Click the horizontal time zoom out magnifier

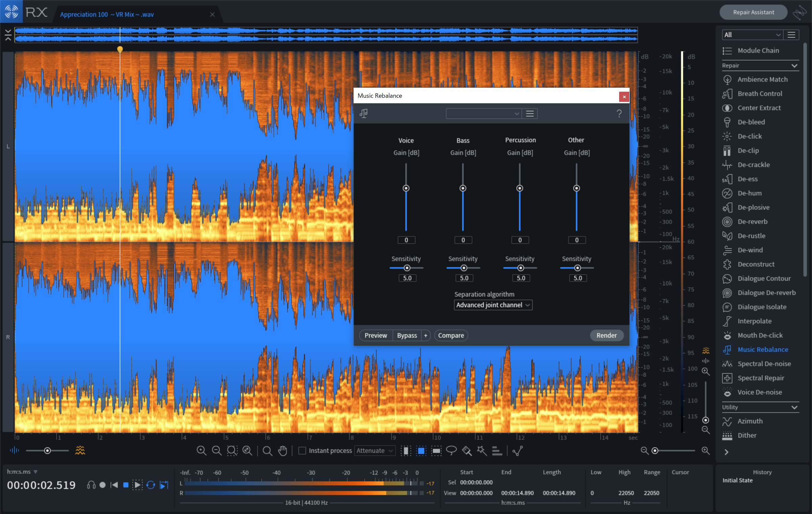point(645,450)
